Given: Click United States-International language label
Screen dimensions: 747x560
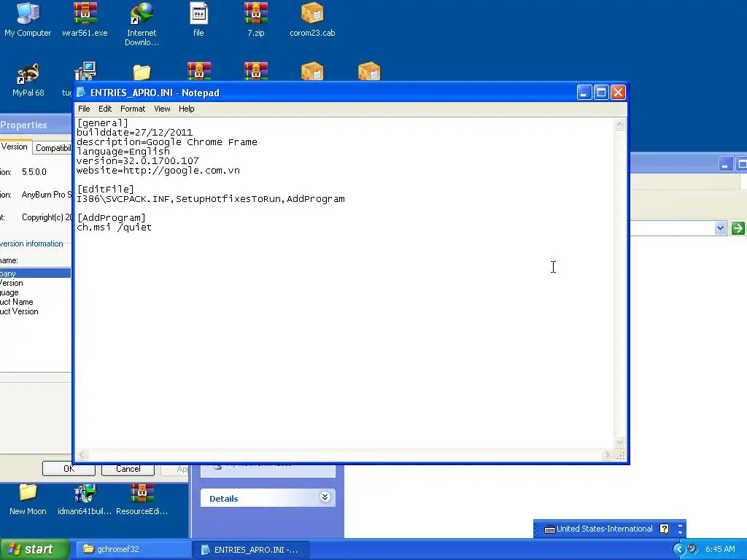Looking at the screenshot, I should coord(605,529).
